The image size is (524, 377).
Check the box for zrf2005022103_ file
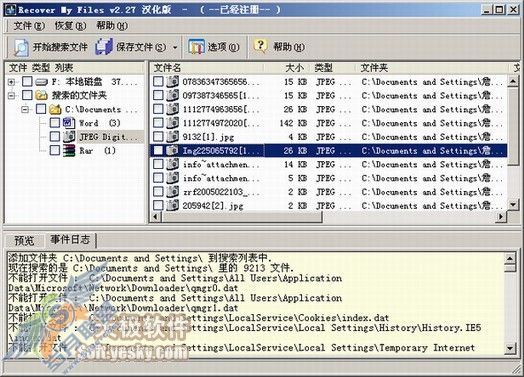(x=158, y=192)
